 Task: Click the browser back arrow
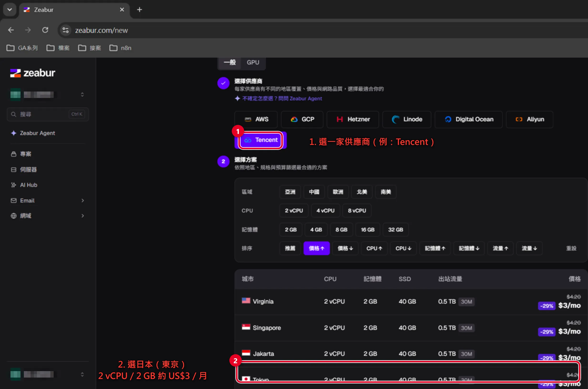11,30
